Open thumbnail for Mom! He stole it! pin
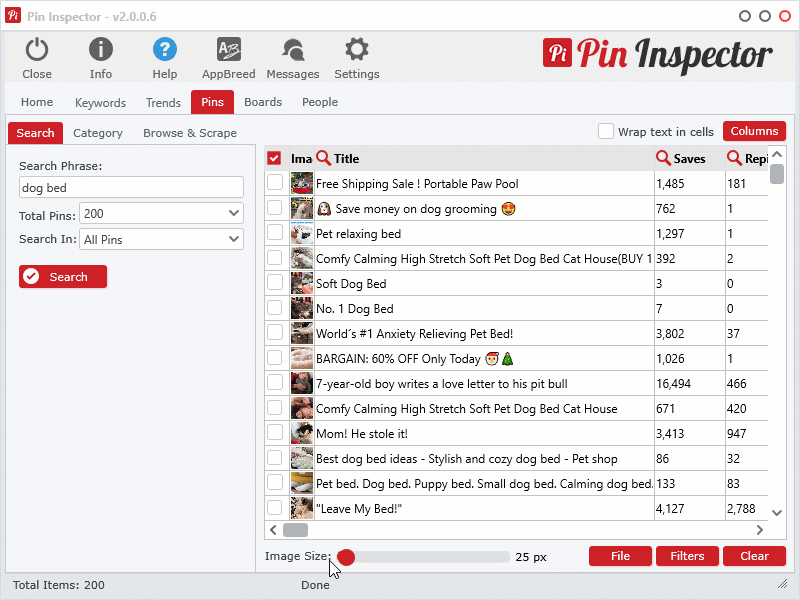Screen dimensions: 800x600 [x=302, y=433]
